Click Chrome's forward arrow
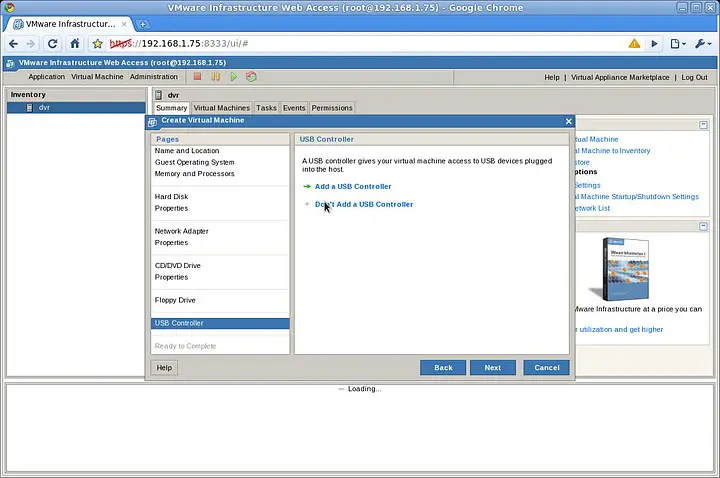 [30, 44]
